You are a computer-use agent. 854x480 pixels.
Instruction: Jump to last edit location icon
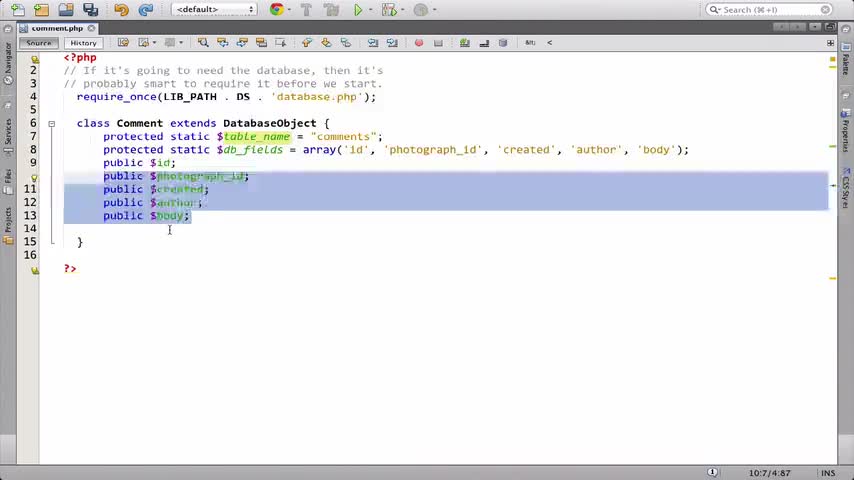pyautogui.click(x=123, y=42)
